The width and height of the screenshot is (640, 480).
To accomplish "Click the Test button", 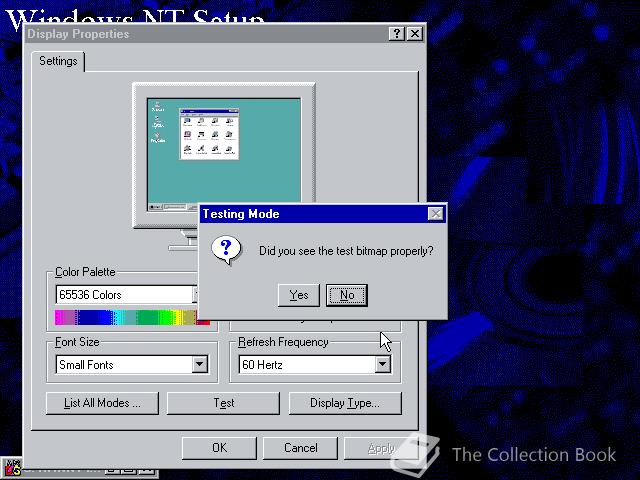I will [x=224, y=403].
